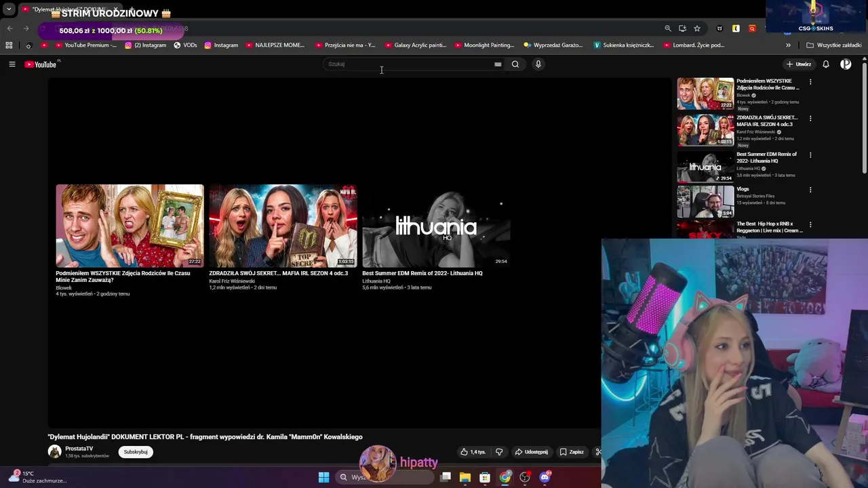The height and width of the screenshot is (488, 868).
Task: Switch to Chrome on the taskbar
Action: pos(505,477)
